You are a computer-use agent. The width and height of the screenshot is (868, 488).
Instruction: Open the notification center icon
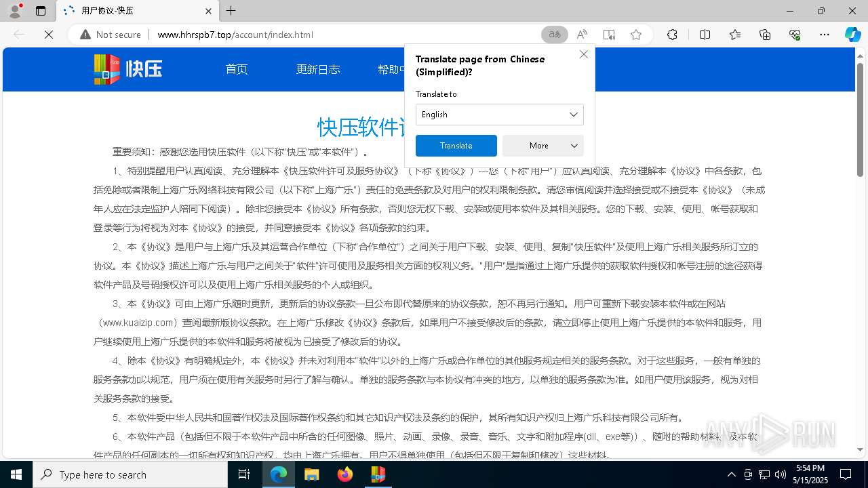pyautogui.click(x=846, y=474)
